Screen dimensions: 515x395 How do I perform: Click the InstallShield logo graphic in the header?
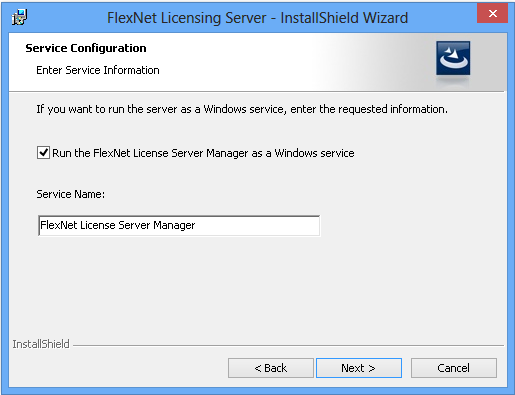tap(453, 58)
